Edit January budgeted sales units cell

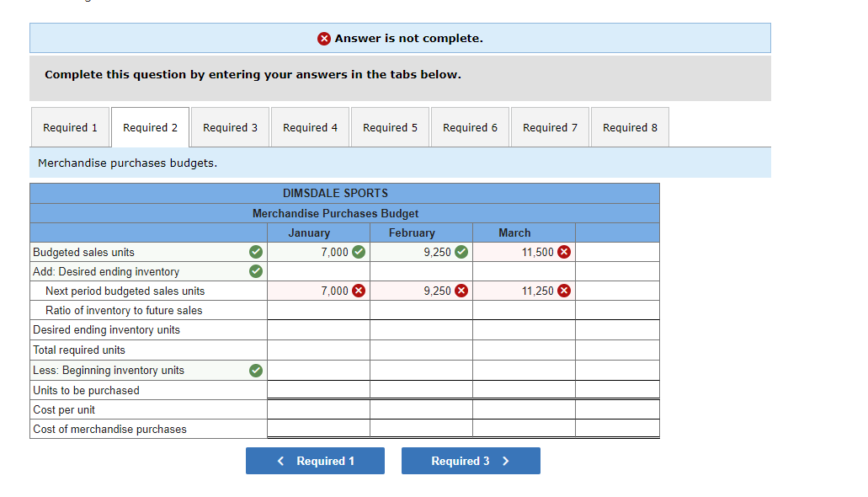[319, 252]
